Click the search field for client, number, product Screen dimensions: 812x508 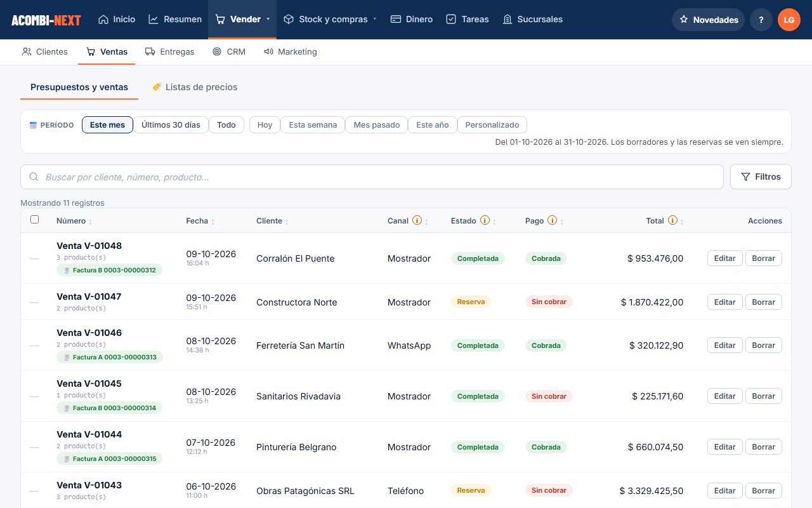[372, 177]
